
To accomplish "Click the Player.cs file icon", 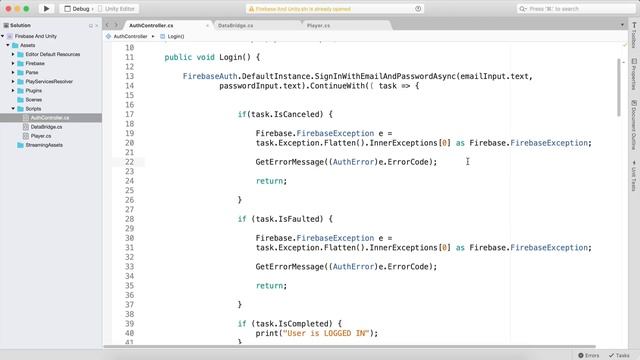I will point(26,136).
